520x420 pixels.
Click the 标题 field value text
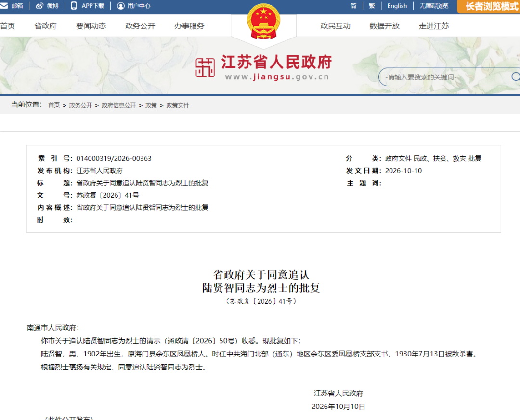point(142,183)
